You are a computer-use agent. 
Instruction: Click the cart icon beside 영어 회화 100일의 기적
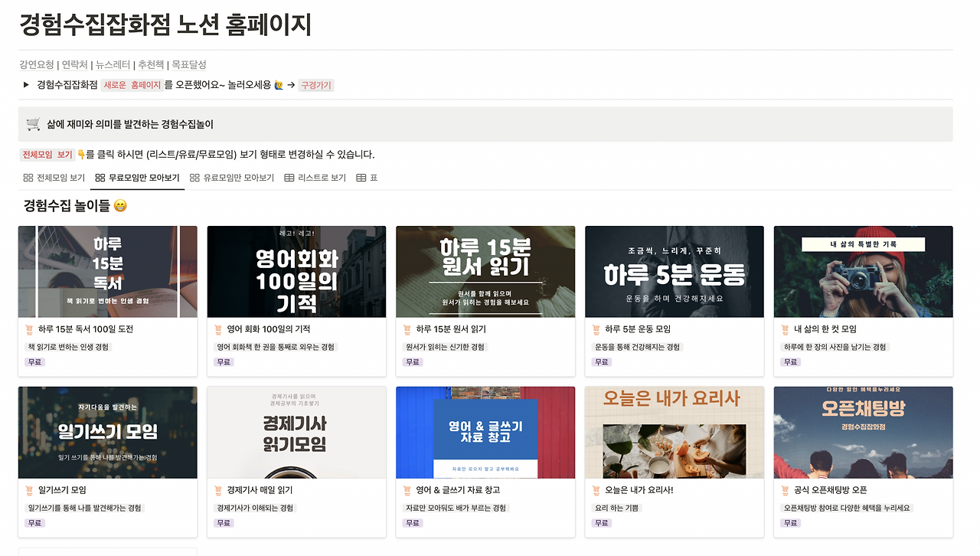click(x=218, y=329)
